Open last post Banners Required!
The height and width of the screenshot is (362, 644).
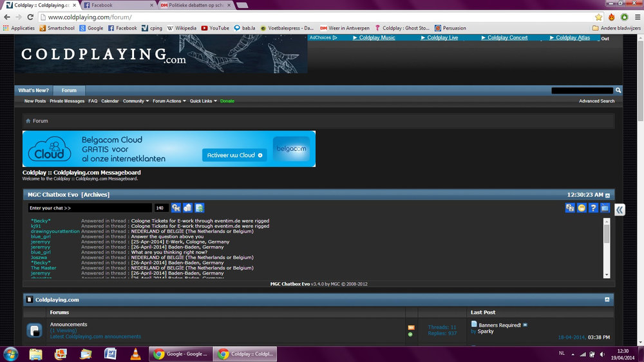tap(500, 325)
